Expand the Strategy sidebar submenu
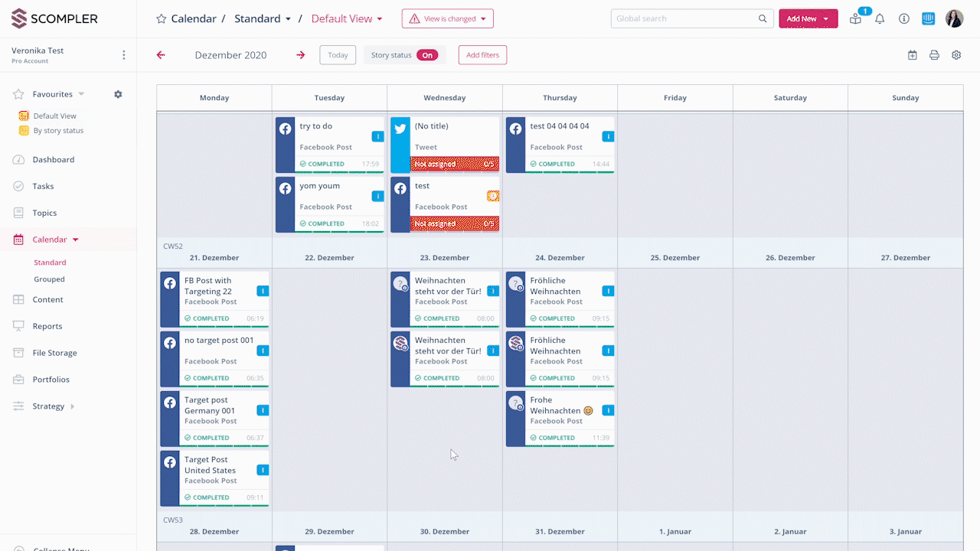Screen dimensions: 980x551 click(73, 406)
